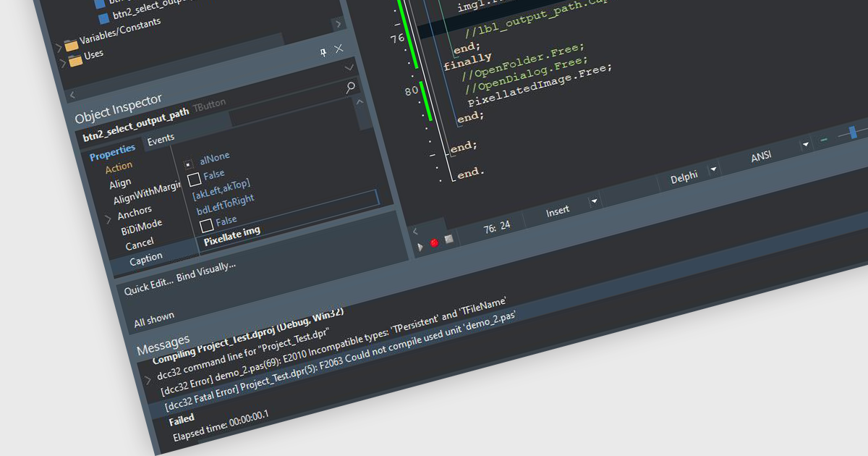Pin the Structure panel with pushpin icon

click(323, 52)
